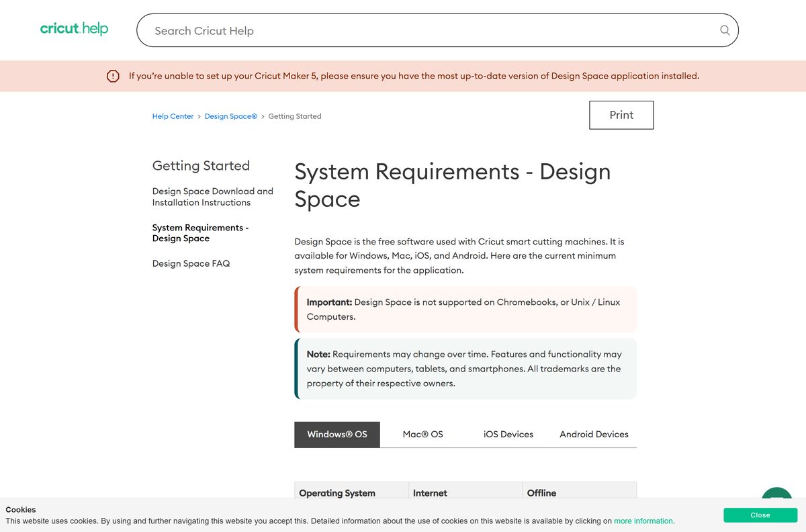Click the cricut.help logo
The width and height of the screenshot is (806, 532).
(74, 29)
